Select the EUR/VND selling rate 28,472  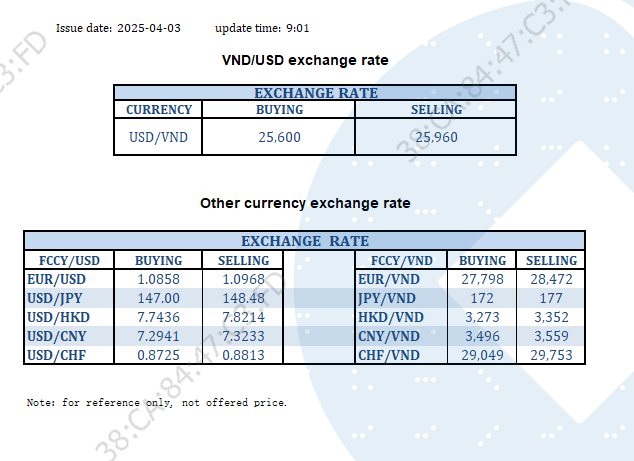[551, 279]
